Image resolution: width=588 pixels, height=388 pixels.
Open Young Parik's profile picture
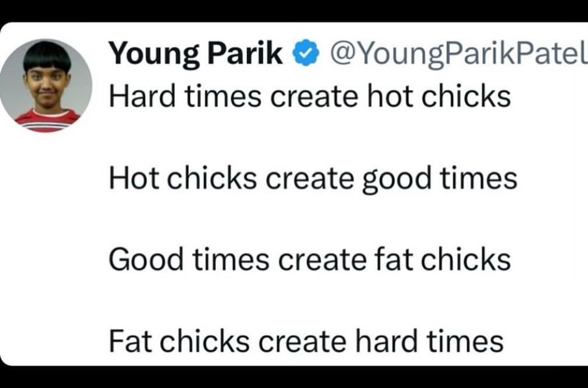(x=46, y=86)
